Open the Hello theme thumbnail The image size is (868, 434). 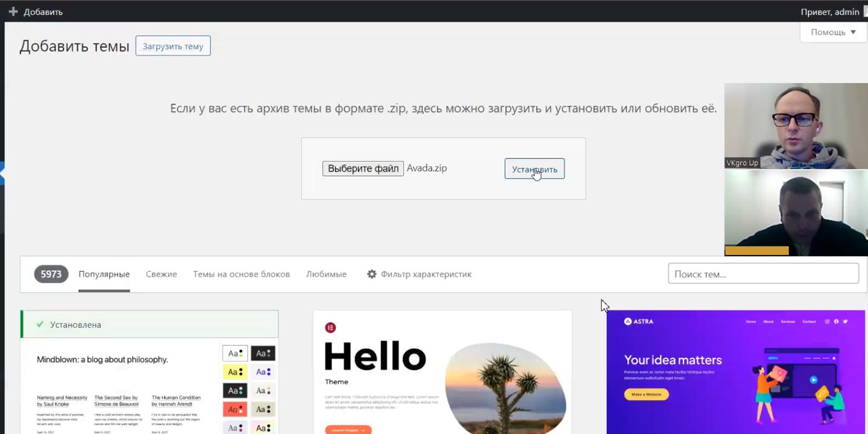(443, 372)
